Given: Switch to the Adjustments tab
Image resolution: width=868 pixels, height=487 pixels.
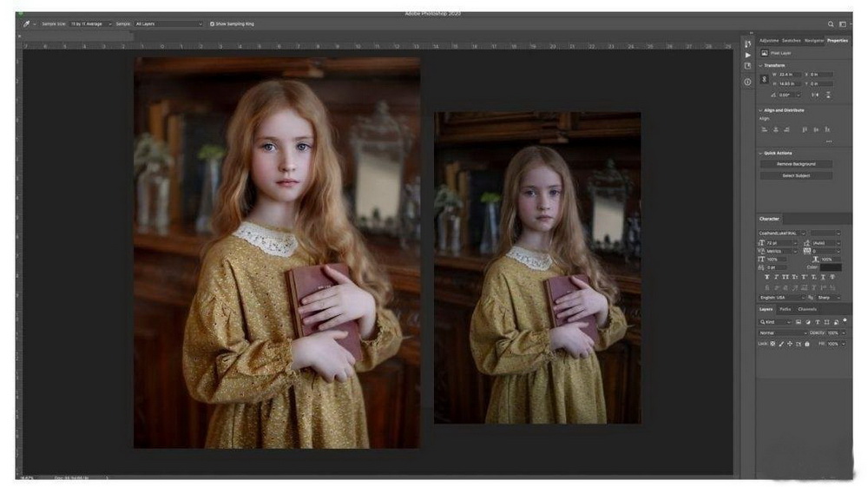Looking at the screenshot, I should pos(769,41).
